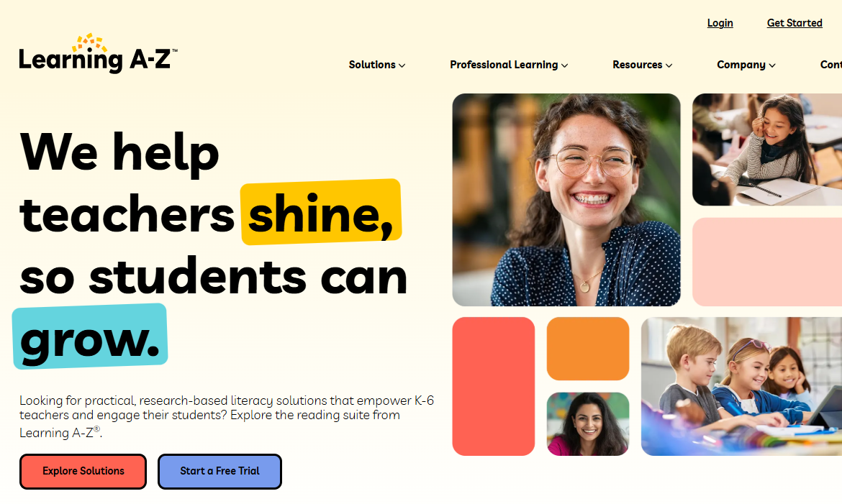
Task: Click the sunburst icon above the logo
Action: tap(90, 42)
